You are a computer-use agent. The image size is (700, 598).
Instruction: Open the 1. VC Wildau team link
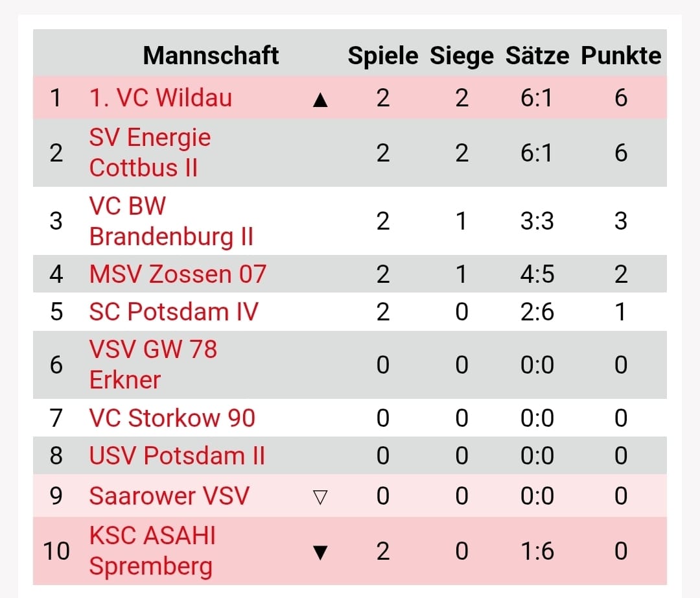coord(161,98)
